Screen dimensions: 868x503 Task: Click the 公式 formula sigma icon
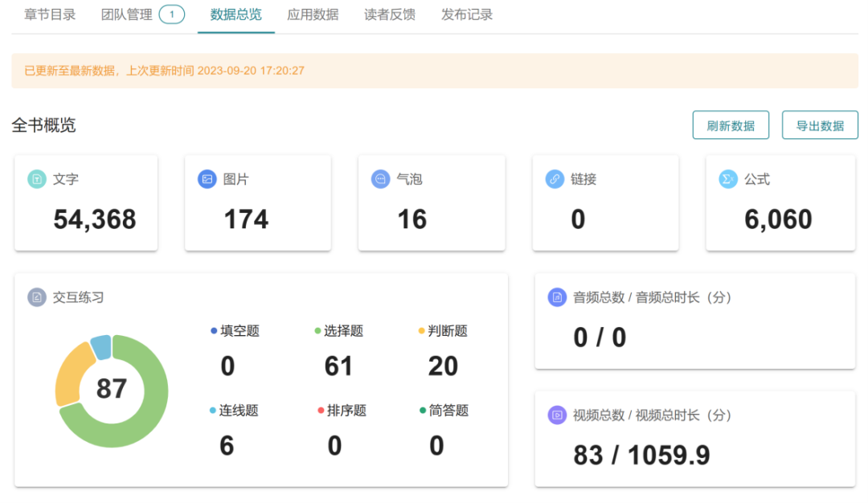tap(728, 179)
